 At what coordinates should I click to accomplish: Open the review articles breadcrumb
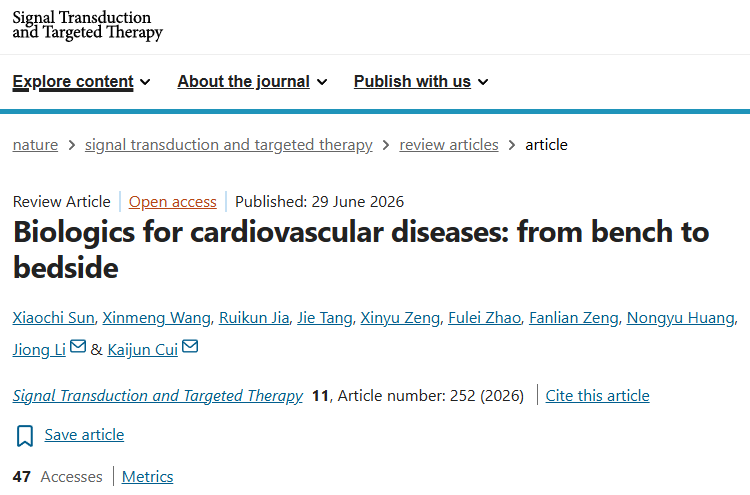[449, 144]
